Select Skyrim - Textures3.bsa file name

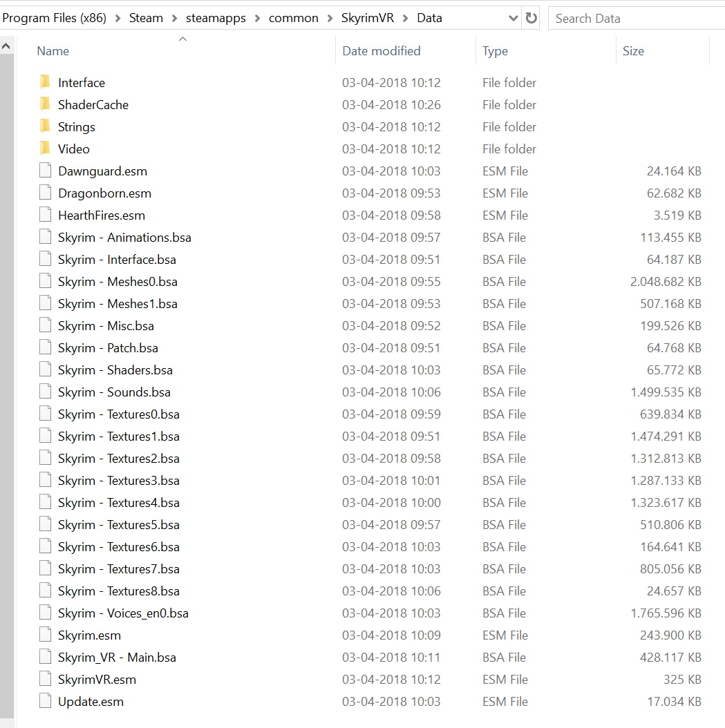(x=118, y=480)
